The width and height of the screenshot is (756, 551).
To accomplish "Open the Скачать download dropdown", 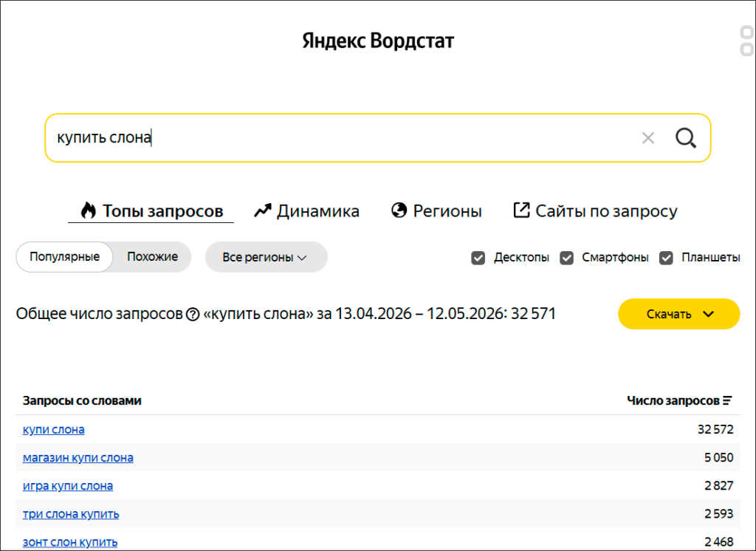I will [x=679, y=314].
